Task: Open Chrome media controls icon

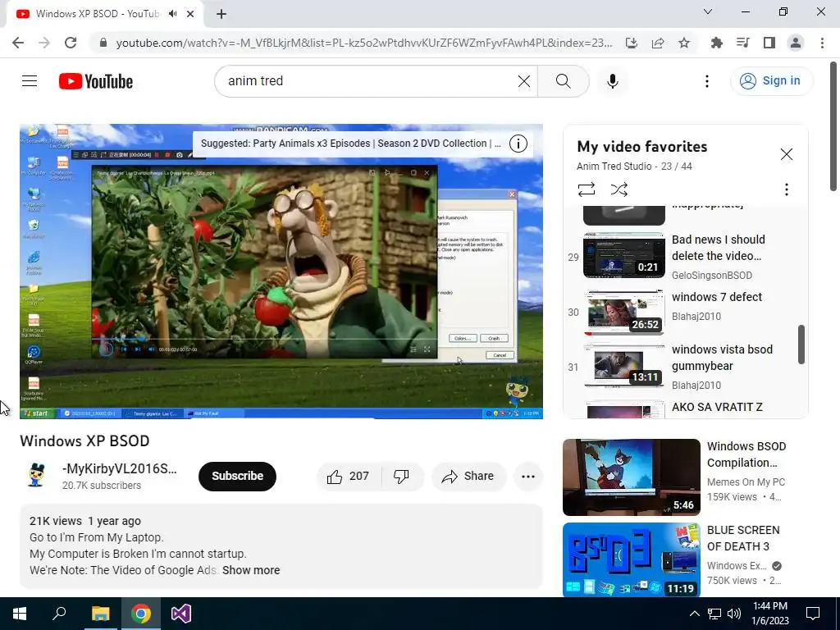Action: [743, 43]
